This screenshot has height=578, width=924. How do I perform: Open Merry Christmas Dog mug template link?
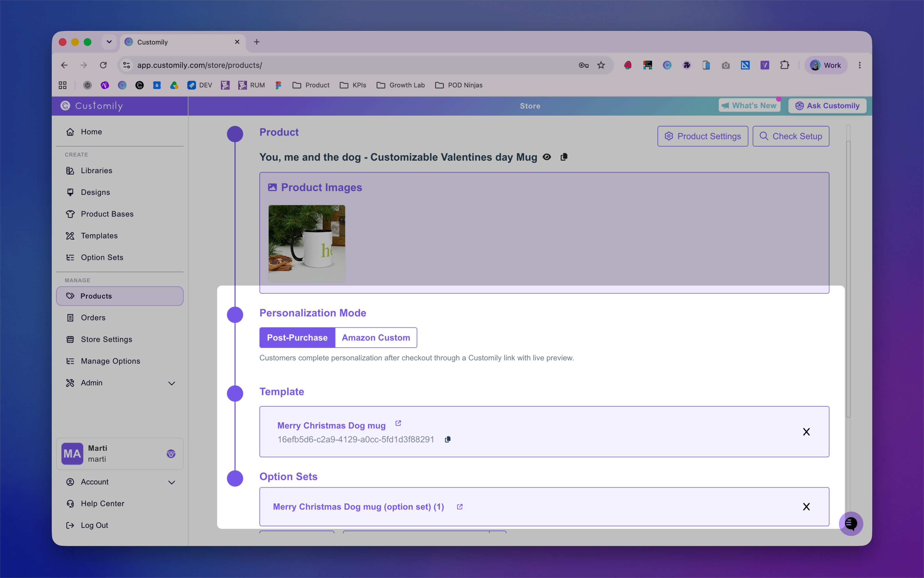point(331,425)
